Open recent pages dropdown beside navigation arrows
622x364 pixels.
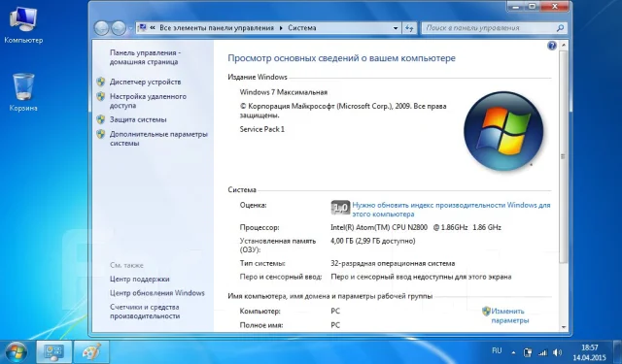click(x=129, y=28)
